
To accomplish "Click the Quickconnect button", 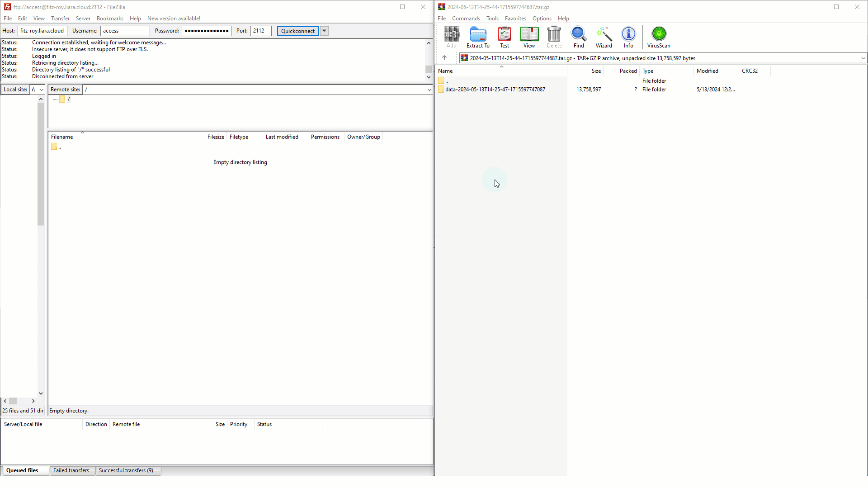I will click(x=298, y=31).
